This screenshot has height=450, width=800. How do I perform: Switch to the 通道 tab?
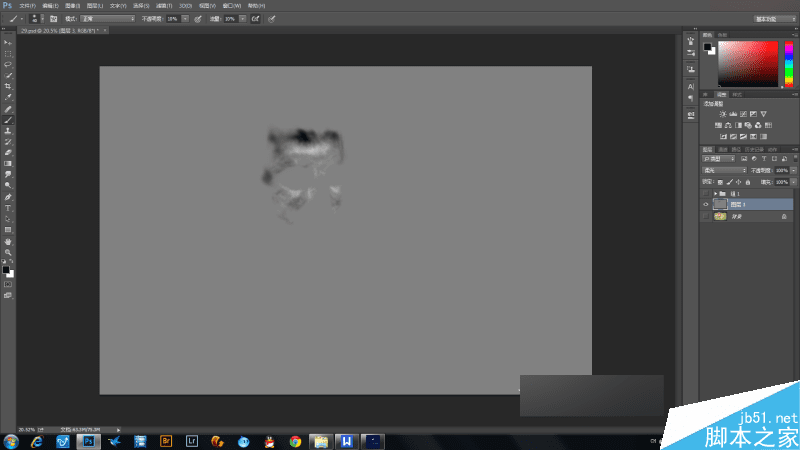pyautogui.click(x=722, y=149)
